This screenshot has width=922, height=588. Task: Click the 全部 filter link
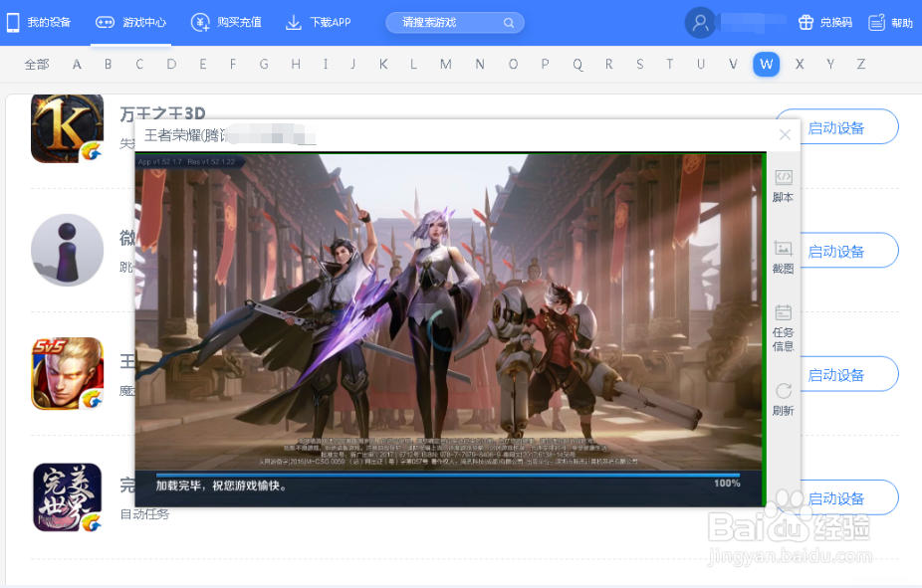pyautogui.click(x=36, y=64)
